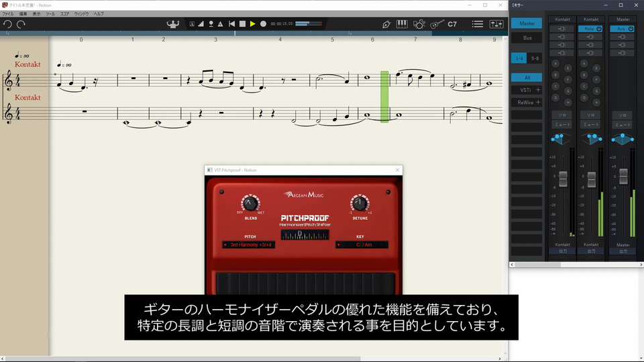Add a ReWire device with the plus
Screen dimensions: 644x362
tap(538, 102)
